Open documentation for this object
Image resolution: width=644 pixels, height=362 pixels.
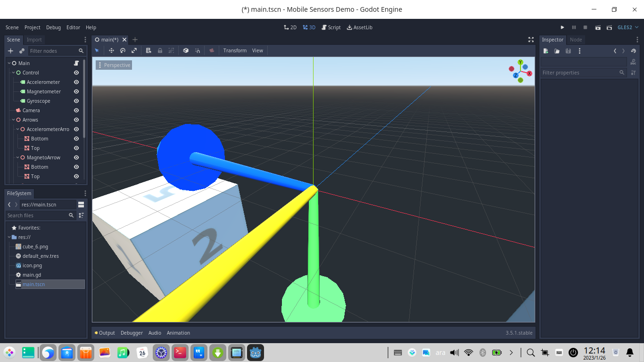(x=633, y=62)
